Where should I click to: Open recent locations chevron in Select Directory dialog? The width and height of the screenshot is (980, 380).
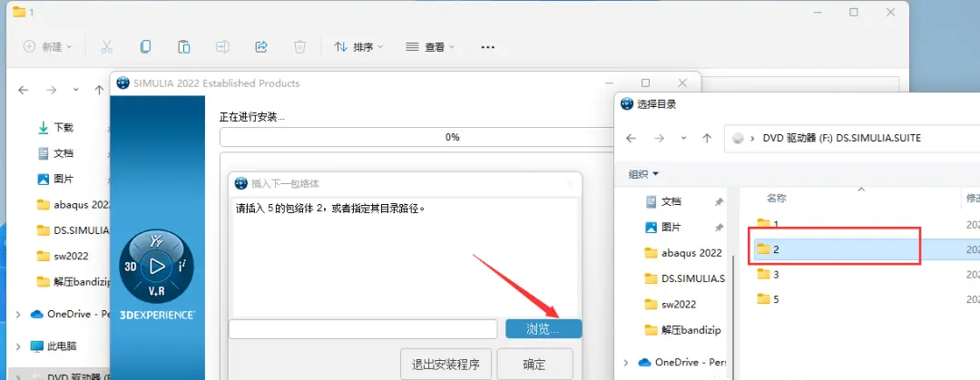click(683, 138)
